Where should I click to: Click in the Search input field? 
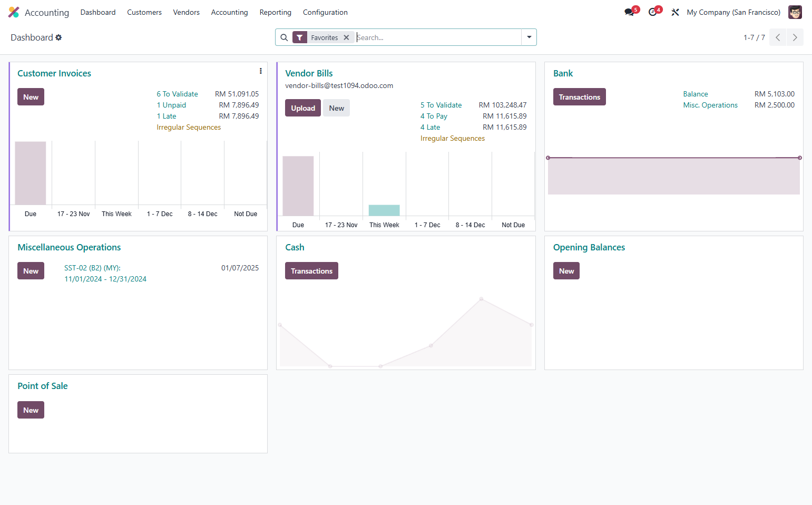coord(437,37)
